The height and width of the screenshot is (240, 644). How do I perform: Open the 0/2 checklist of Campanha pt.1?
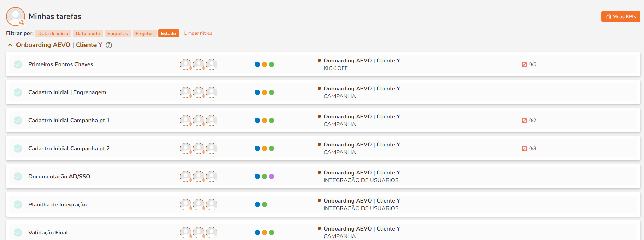click(529, 121)
